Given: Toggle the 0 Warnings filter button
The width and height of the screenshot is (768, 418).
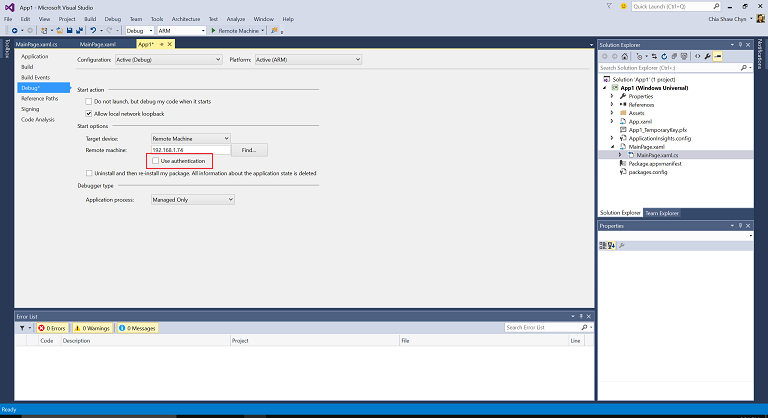Looking at the screenshot, I should [92, 328].
